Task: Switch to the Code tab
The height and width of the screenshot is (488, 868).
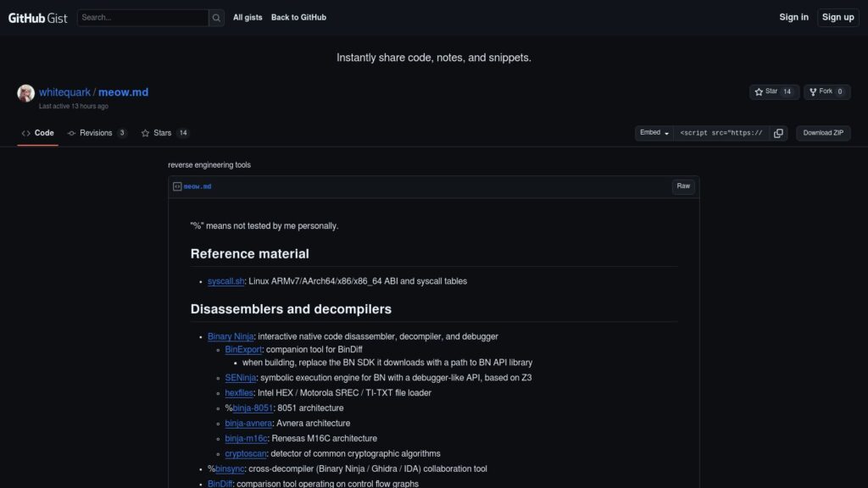Action: 37,133
